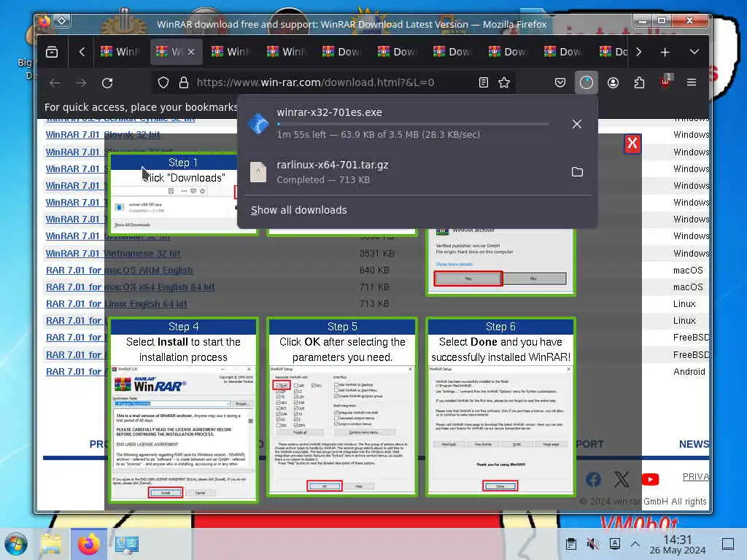This screenshot has width=747, height=560.
Task: Open File Explorer from the taskbar
Action: (51, 544)
